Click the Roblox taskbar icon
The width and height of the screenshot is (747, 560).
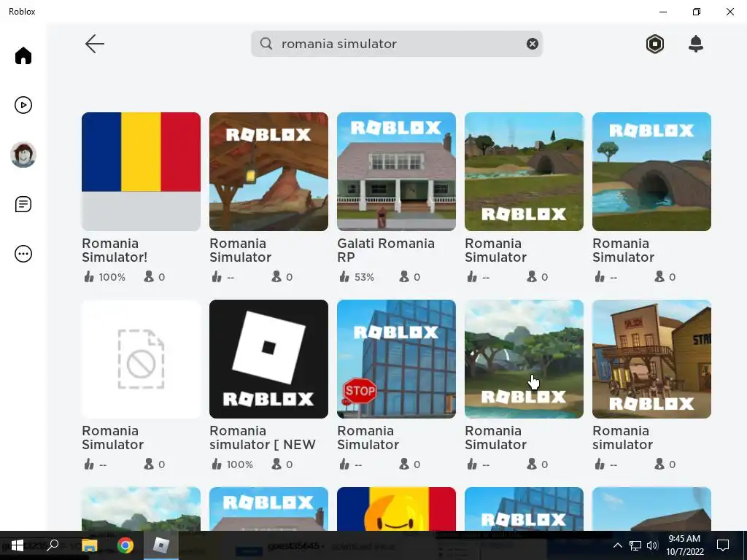coord(161,545)
